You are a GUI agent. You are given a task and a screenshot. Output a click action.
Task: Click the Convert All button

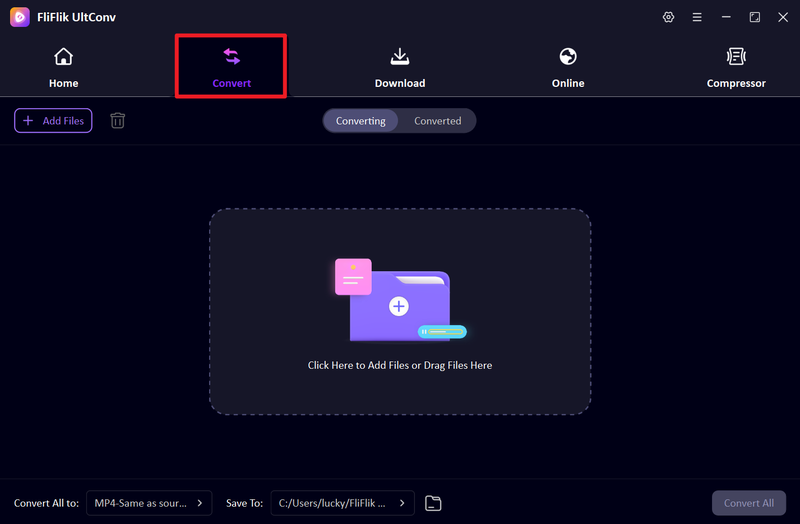(x=748, y=503)
